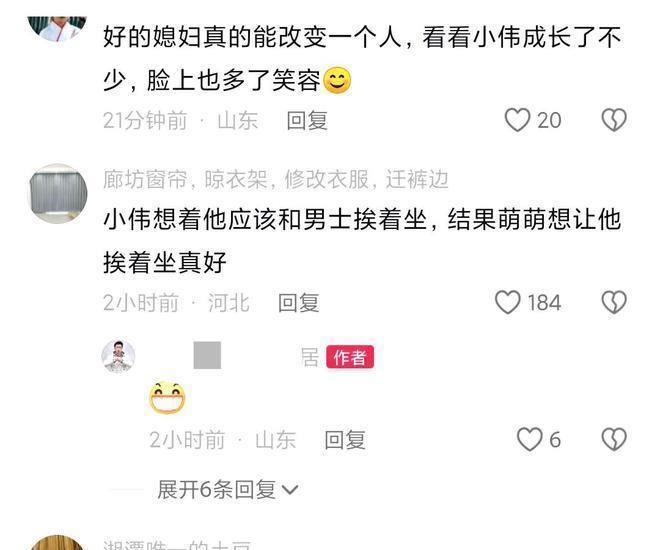
Task: Expand 展开6条回复 to show replies
Action: click(228, 489)
